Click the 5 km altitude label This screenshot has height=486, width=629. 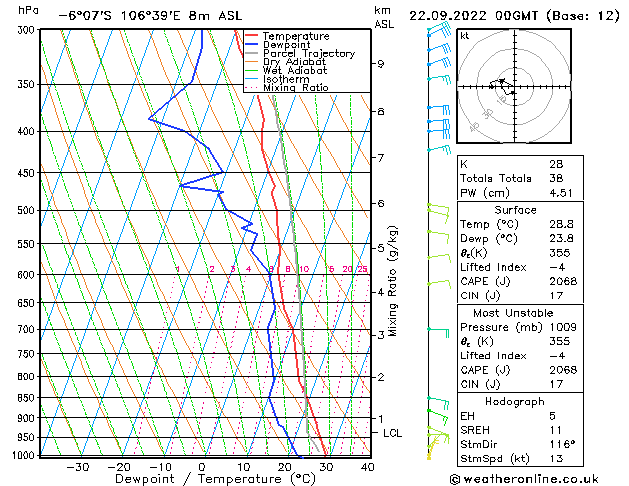coord(381,248)
